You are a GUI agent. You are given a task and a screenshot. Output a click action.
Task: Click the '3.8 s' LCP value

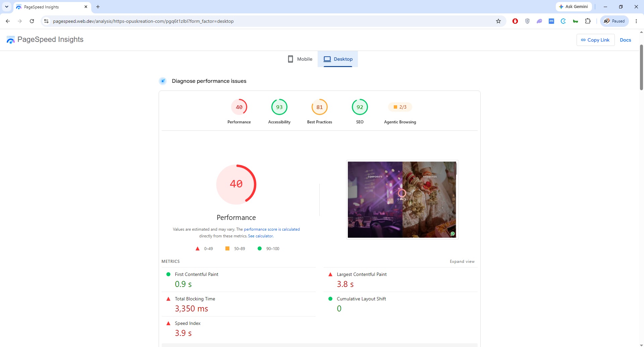(345, 284)
